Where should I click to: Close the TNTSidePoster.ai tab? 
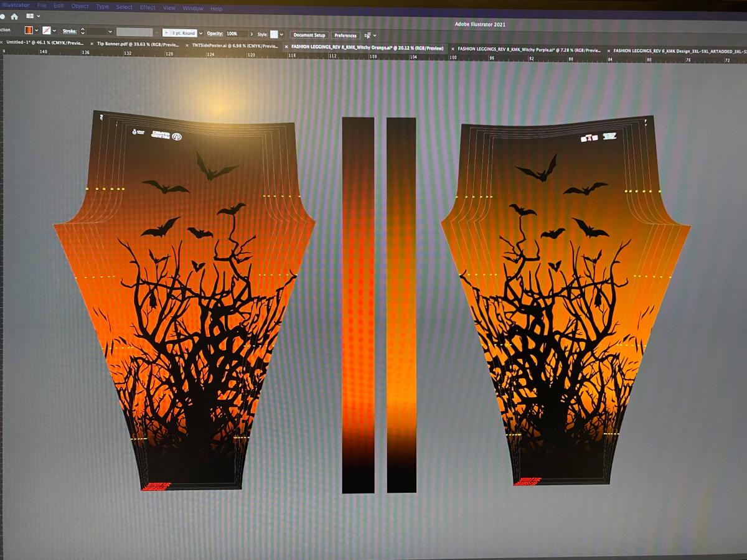pos(186,46)
